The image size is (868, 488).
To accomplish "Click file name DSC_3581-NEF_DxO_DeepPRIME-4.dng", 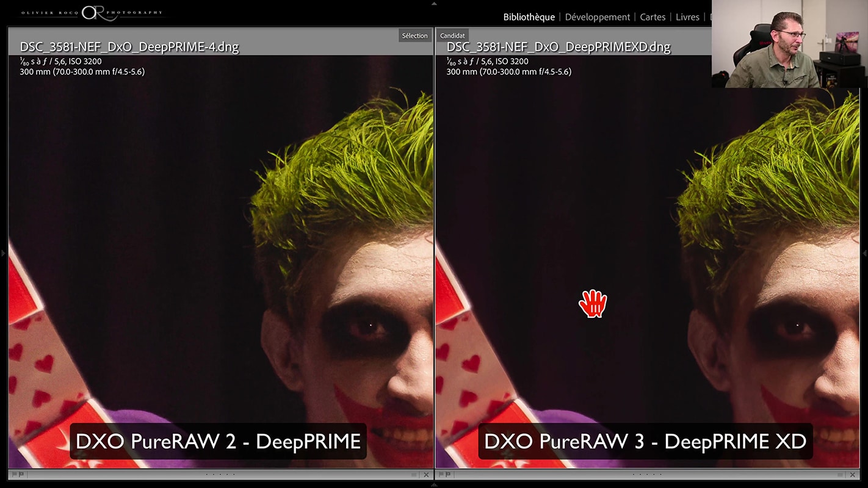I will pos(129,47).
